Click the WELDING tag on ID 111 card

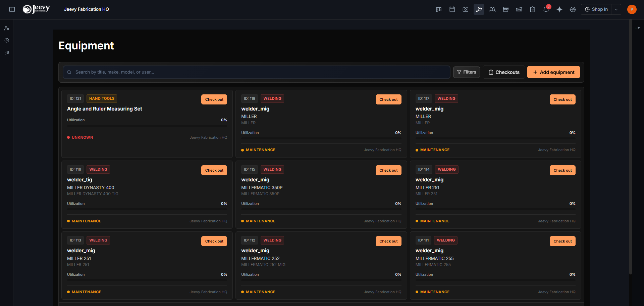tap(446, 240)
